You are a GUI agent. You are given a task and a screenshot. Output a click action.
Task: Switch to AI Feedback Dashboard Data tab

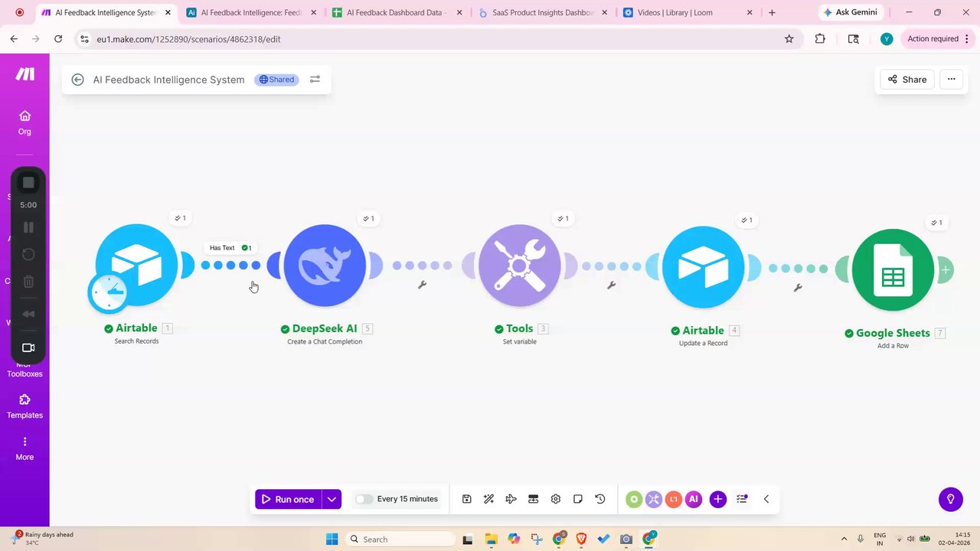pyautogui.click(x=396, y=13)
